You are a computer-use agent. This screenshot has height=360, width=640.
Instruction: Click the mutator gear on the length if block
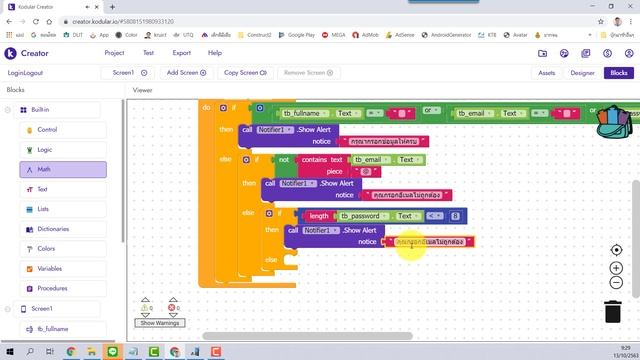point(269,213)
